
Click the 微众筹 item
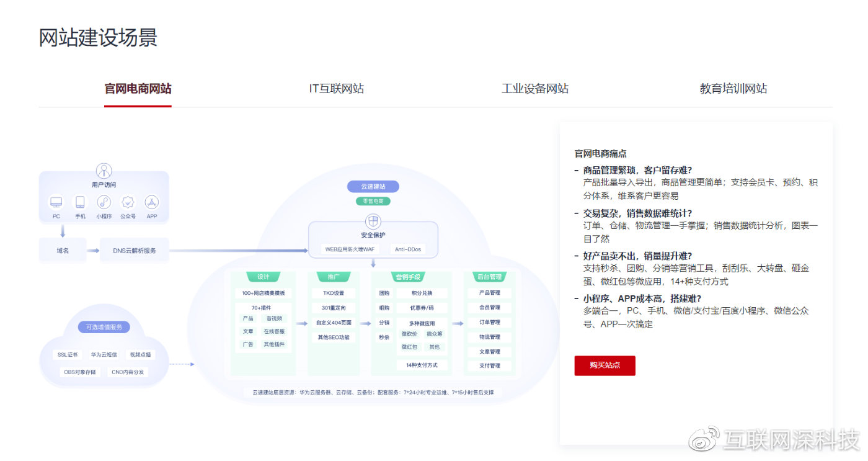435,334
